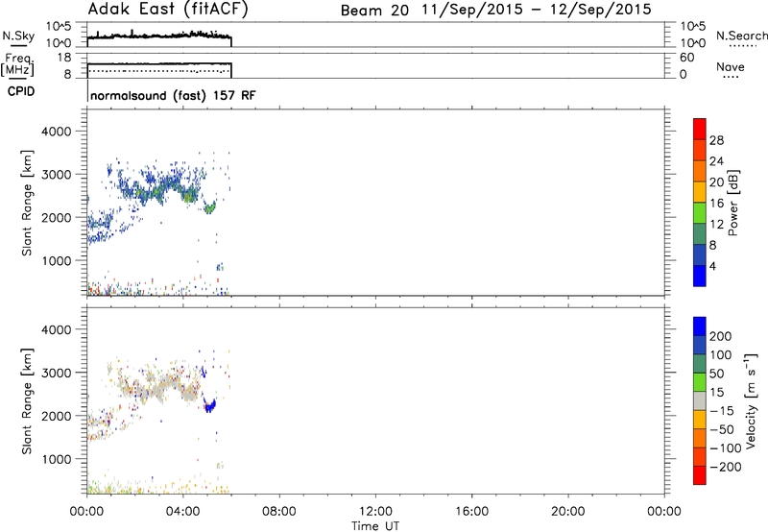Click the Velocity [m s⁻¹] colorbar label
Image resolution: width=768 pixels, height=532 pixels.
(x=751, y=400)
